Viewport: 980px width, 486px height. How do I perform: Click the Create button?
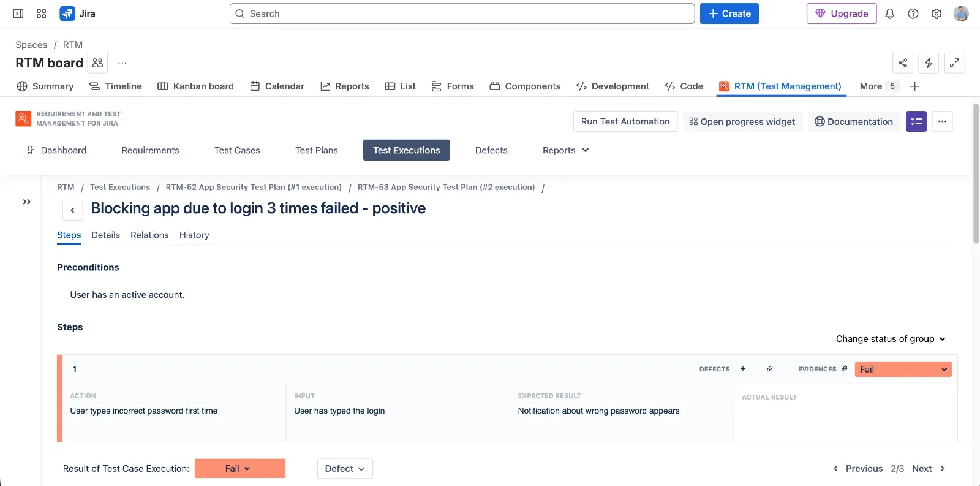729,13
